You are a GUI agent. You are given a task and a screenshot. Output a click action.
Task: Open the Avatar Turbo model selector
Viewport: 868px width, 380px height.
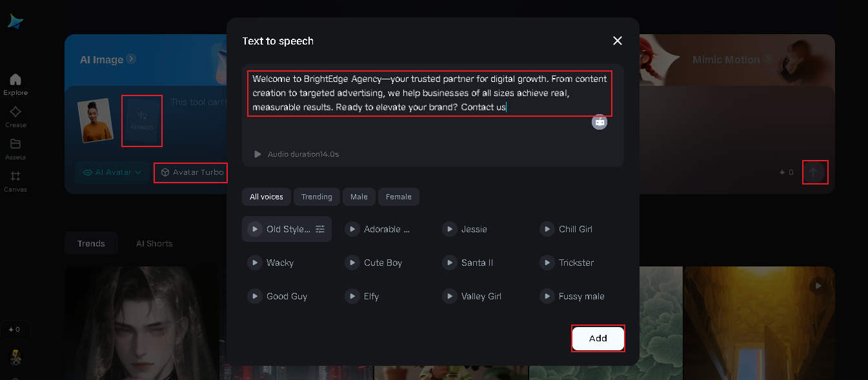pos(192,172)
